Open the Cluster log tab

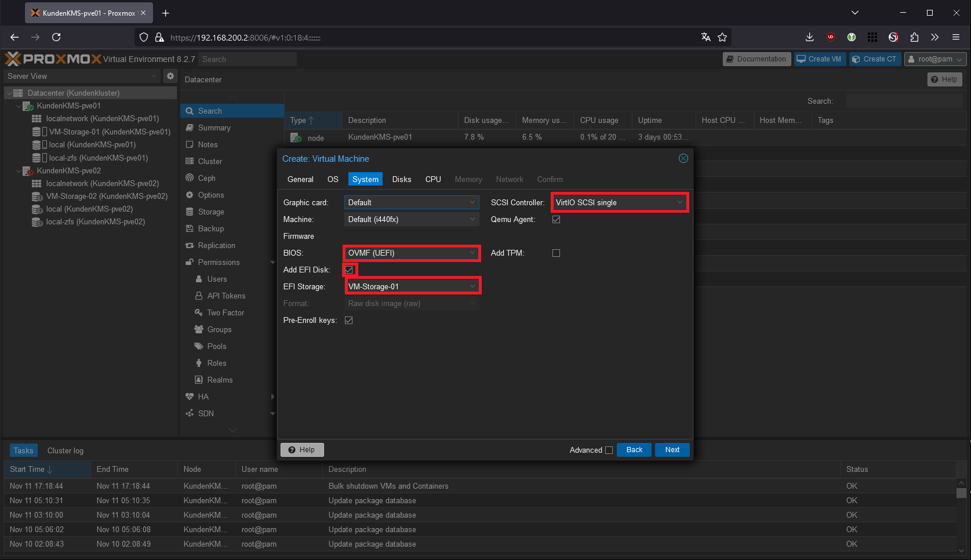pyautogui.click(x=65, y=450)
